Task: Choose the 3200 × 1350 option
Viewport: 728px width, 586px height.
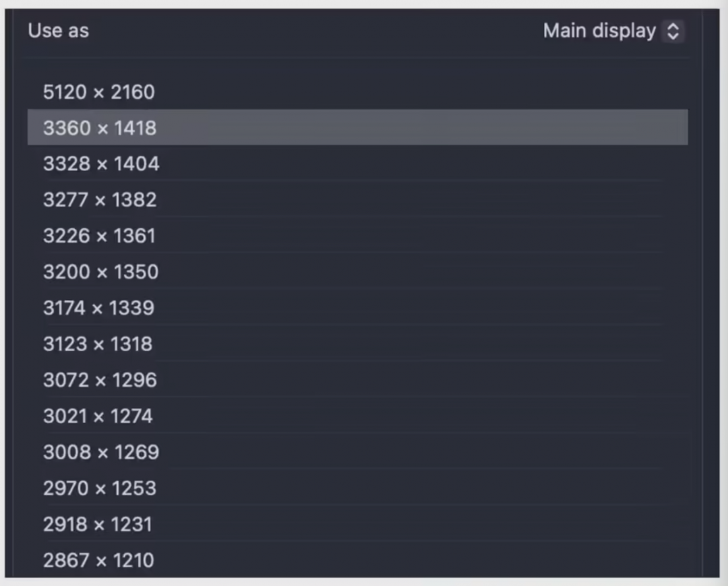Action: tap(101, 272)
